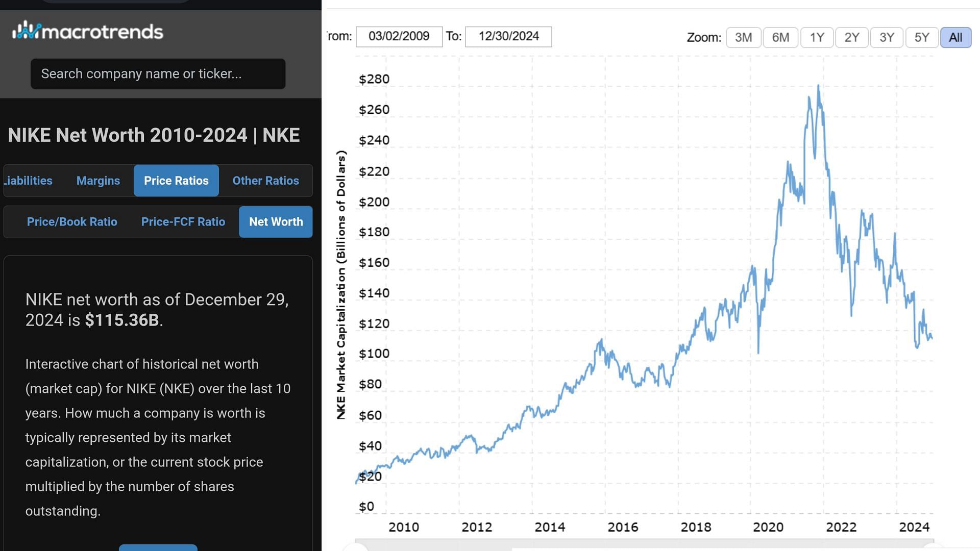The image size is (980, 551).
Task: Click the $200 y-axis label
Action: coord(374,202)
